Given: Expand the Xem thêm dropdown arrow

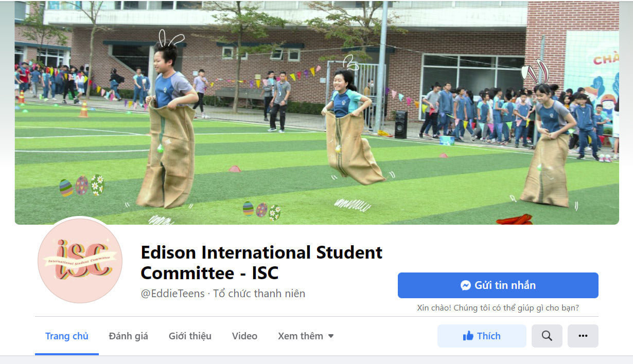Looking at the screenshot, I should coord(331,336).
